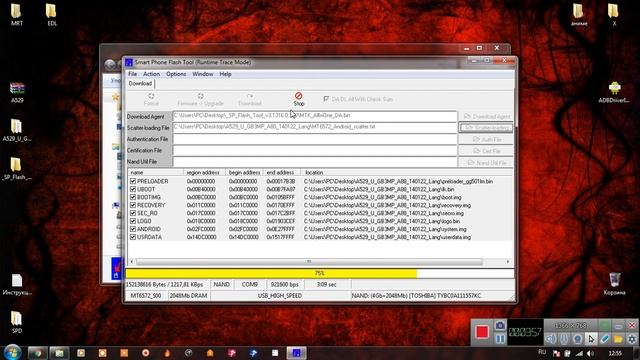The width and height of the screenshot is (640, 360).
Task: Uncheck the UBOOT partition checkbox
Action: (133, 189)
